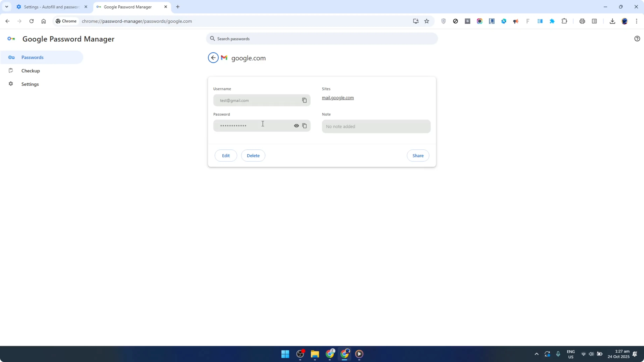This screenshot has height=362, width=644.
Task: Click the printer icon in the toolbar
Action: pos(582,21)
